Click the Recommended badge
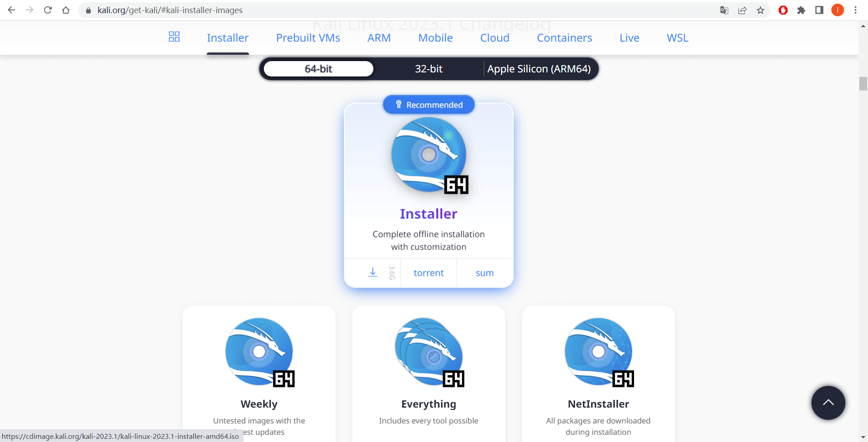Viewport: 868px width, 442px height. point(429,105)
